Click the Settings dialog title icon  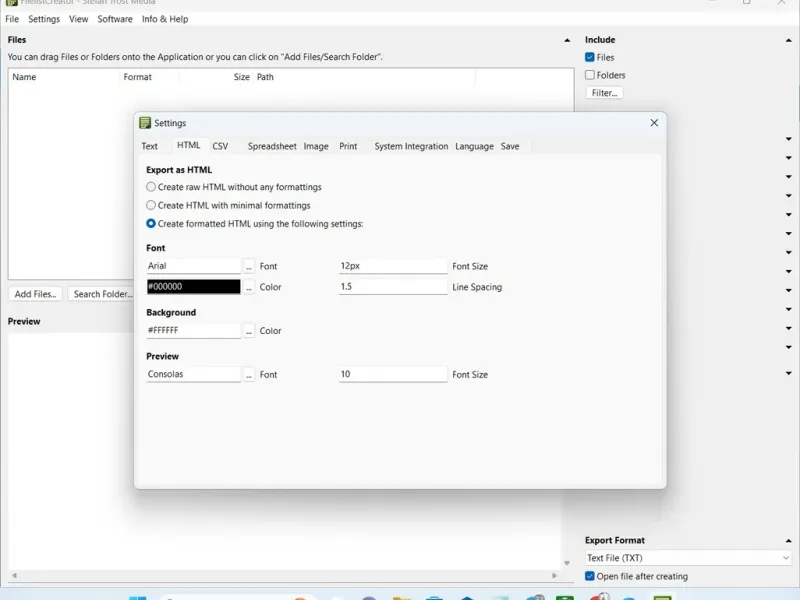145,123
